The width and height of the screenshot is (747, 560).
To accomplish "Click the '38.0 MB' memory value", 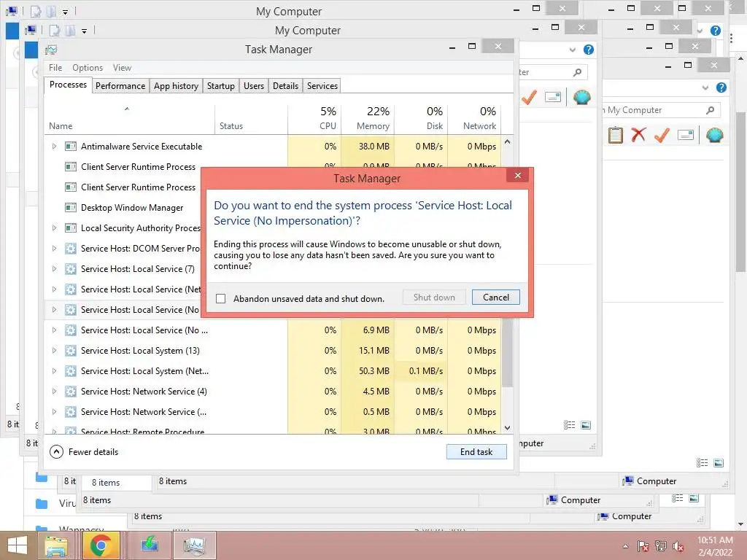I will tap(374, 146).
